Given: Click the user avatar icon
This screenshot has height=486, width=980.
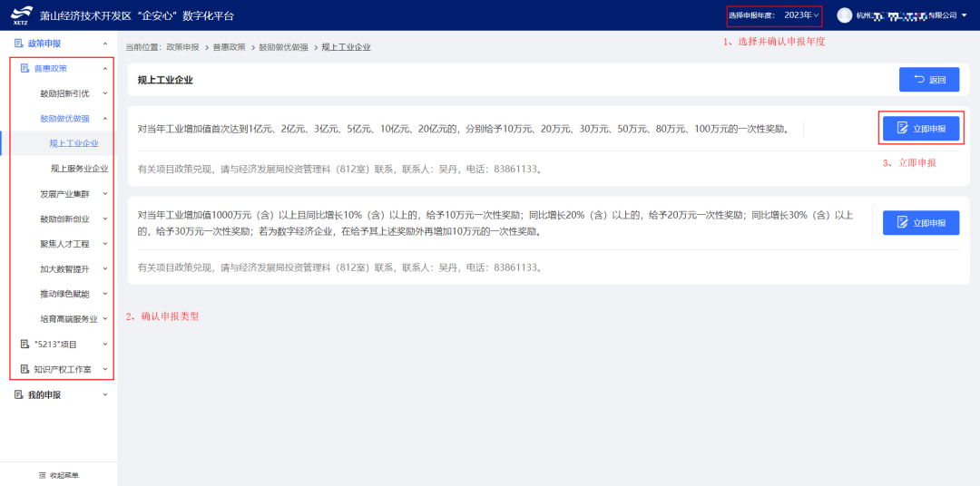Looking at the screenshot, I should [x=845, y=15].
